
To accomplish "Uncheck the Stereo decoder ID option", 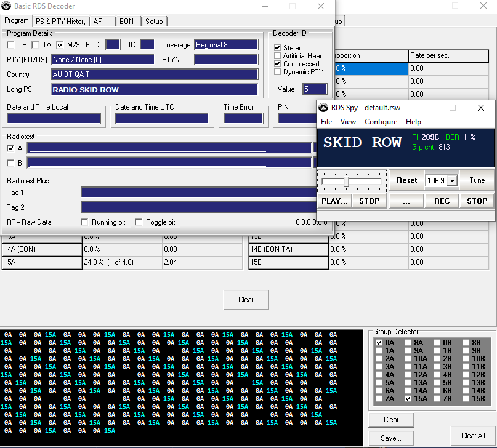I will click(278, 48).
